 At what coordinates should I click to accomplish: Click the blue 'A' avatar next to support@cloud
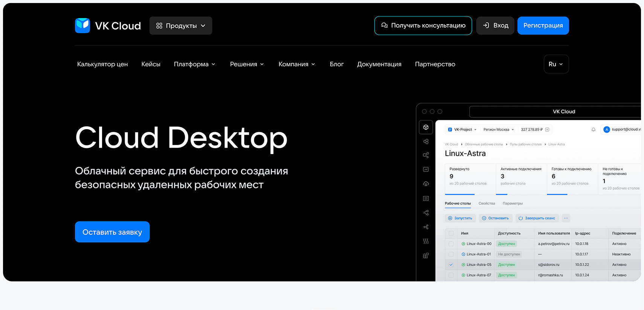click(606, 130)
